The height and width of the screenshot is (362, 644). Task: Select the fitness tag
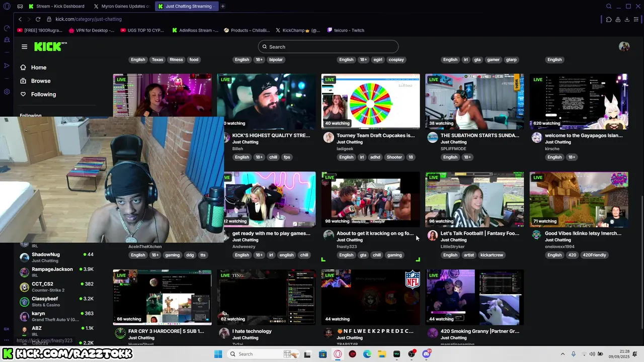(x=176, y=60)
